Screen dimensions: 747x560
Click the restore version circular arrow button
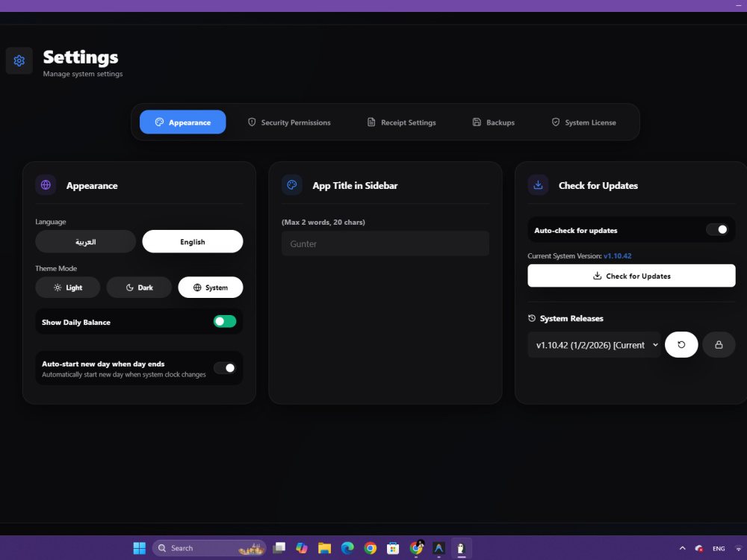point(681,345)
